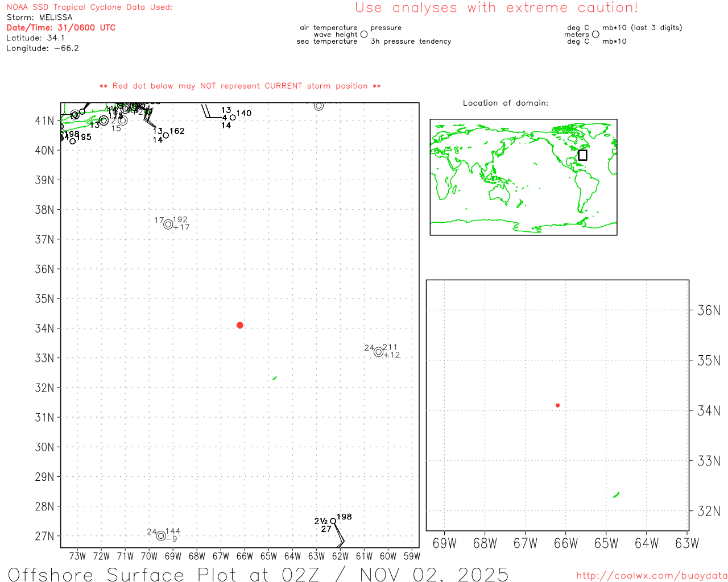Click the world location-of-domain map thumbnail

(523, 177)
